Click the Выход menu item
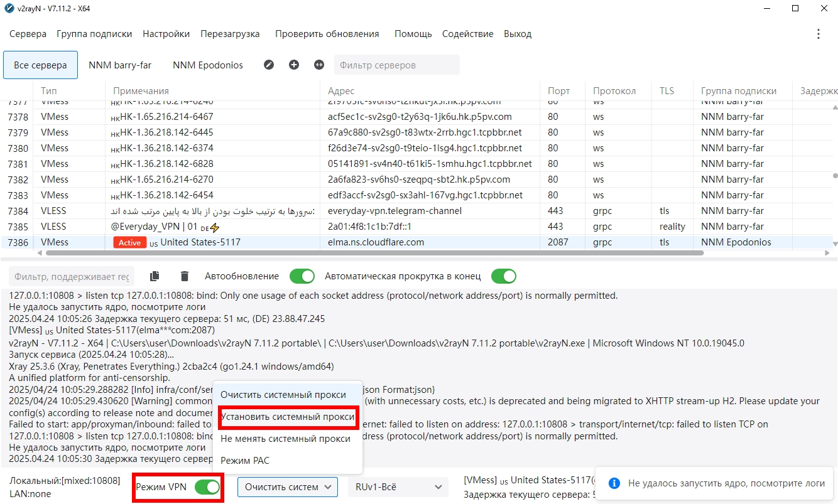The height and width of the screenshot is (504, 838). click(x=518, y=34)
